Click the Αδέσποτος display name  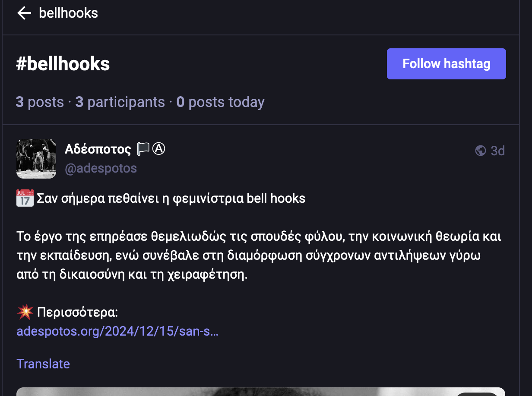point(98,149)
